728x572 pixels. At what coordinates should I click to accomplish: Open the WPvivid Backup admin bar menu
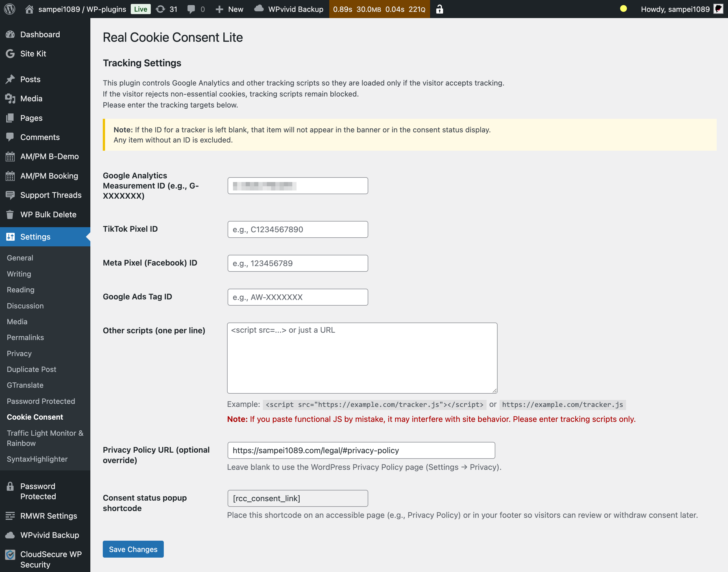[x=289, y=9]
